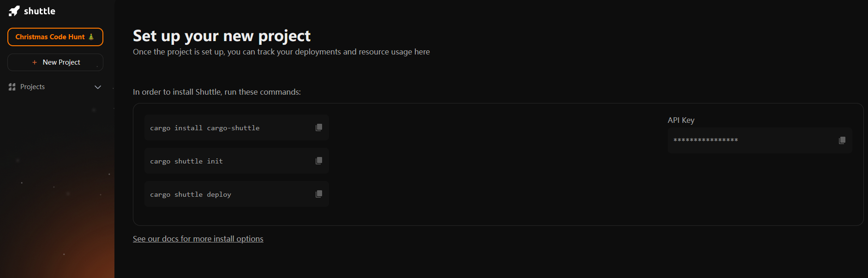Select the 'cargo shuttle init' command text

(186, 161)
